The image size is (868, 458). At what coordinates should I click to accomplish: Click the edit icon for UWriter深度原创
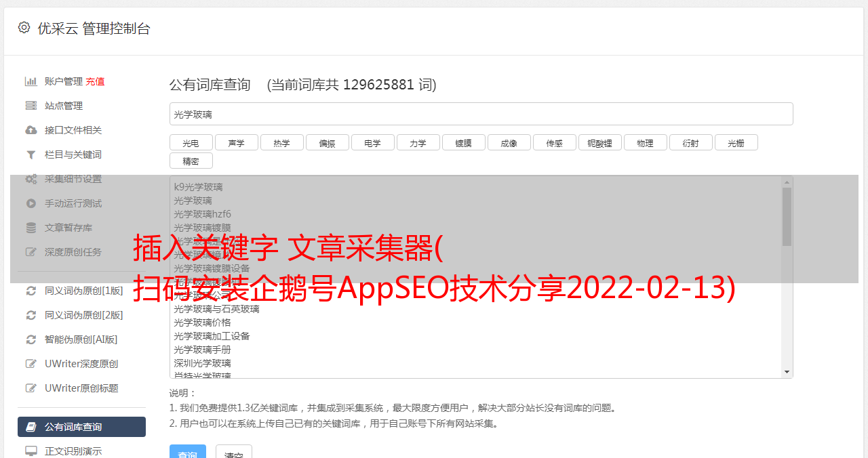[x=31, y=364]
